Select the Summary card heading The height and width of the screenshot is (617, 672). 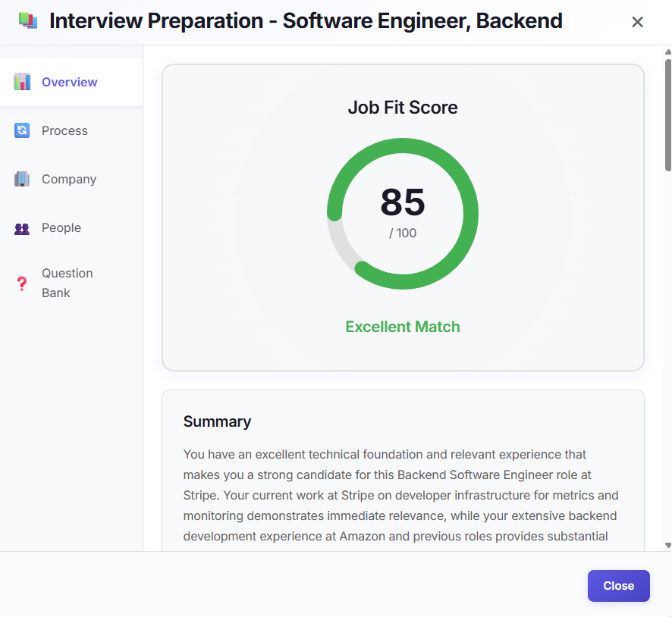tap(218, 421)
